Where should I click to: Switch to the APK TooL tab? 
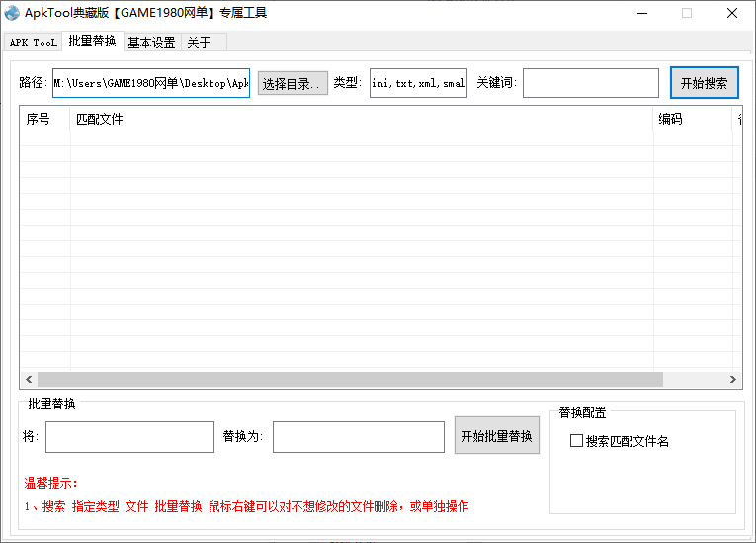[x=34, y=43]
